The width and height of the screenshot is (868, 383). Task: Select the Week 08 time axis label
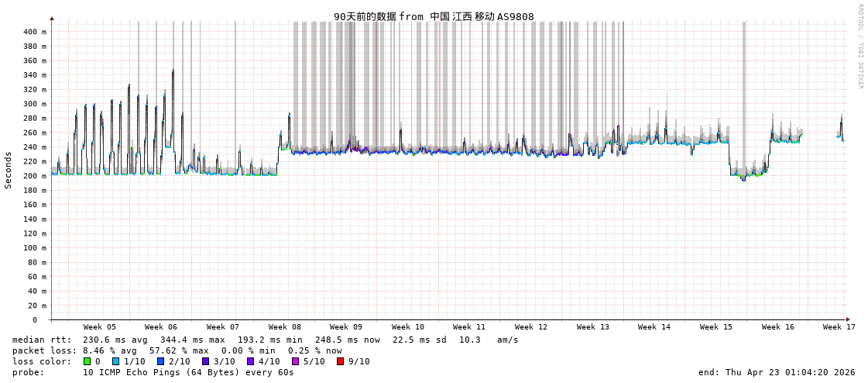point(285,327)
